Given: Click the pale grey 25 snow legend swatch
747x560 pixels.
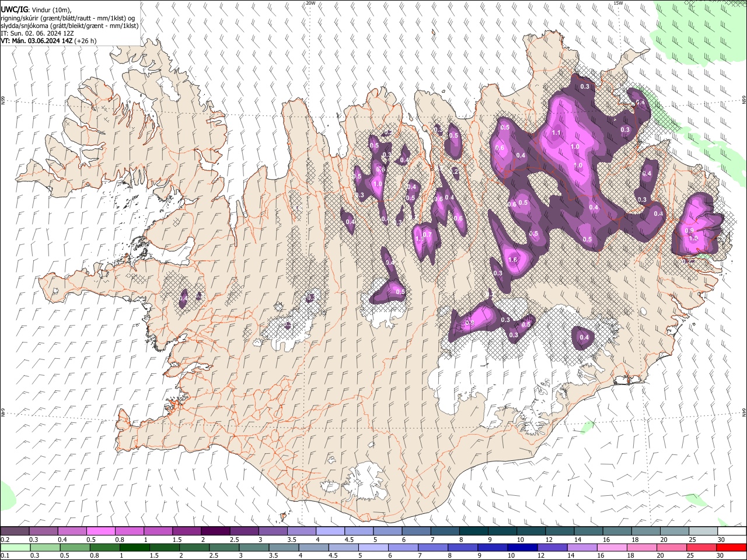Looking at the screenshot, I should point(703,531).
